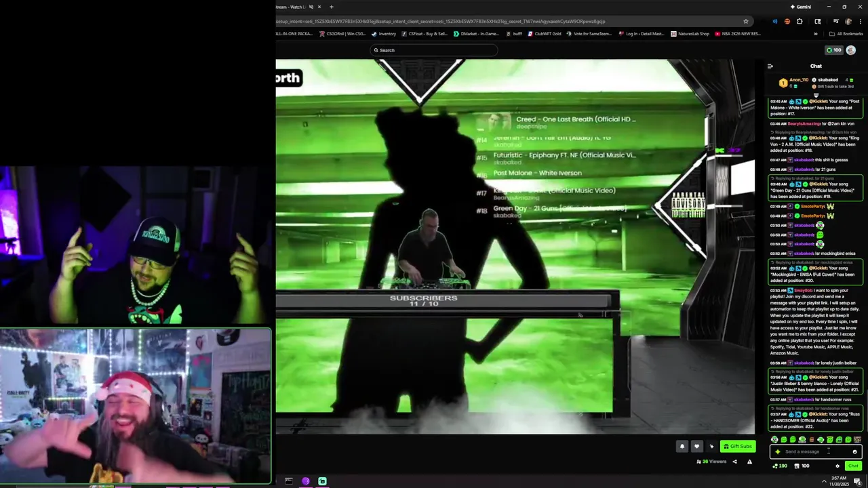
Task: Open the browser three-dot menu
Action: tap(860, 21)
